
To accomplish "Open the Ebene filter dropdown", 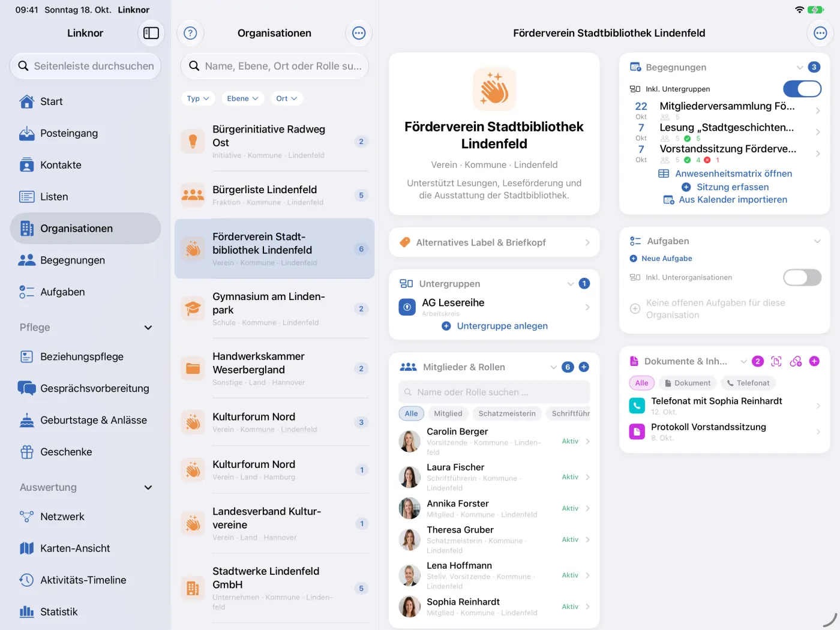I will (242, 98).
